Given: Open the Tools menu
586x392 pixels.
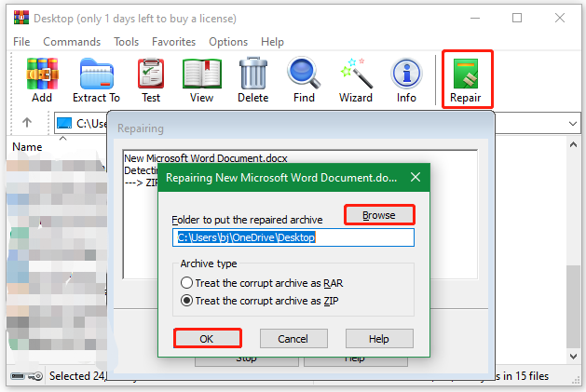Looking at the screenshot, I should pos(127,42).
